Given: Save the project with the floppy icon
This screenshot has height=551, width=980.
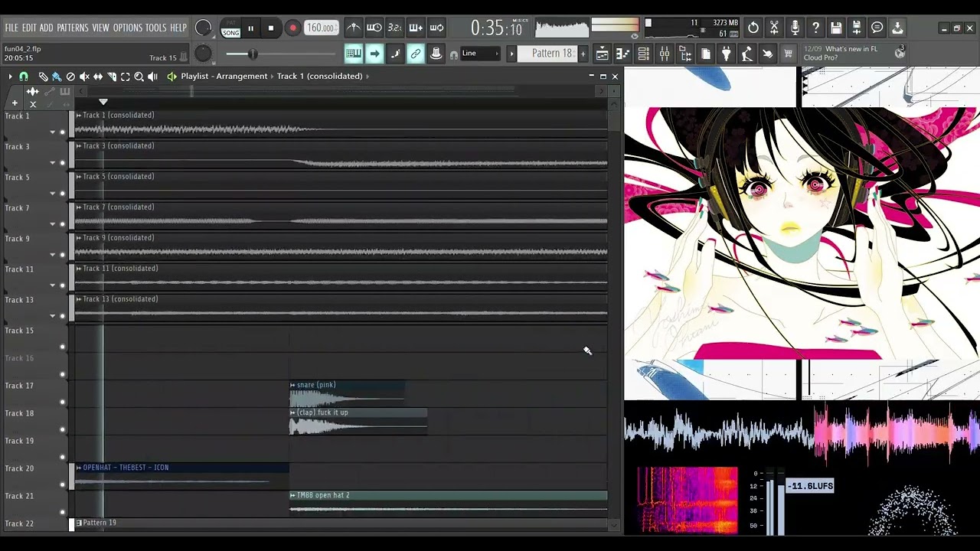Looking at the screenshot, I should point(836,28).
